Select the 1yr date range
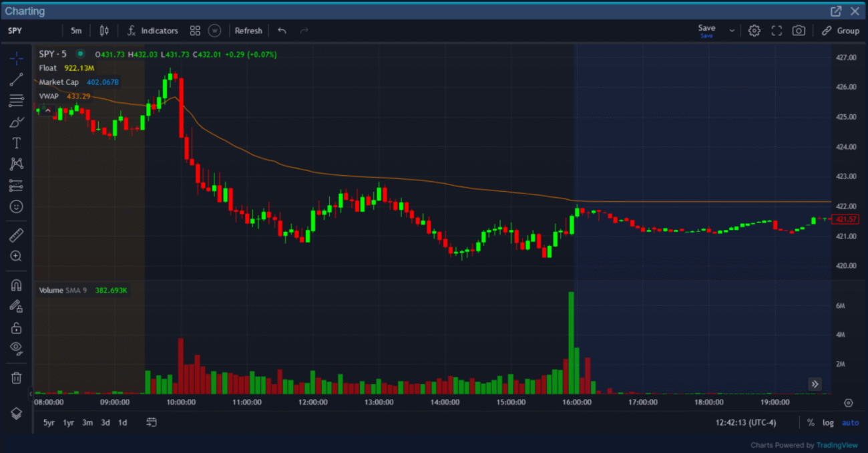 (68, 422)
